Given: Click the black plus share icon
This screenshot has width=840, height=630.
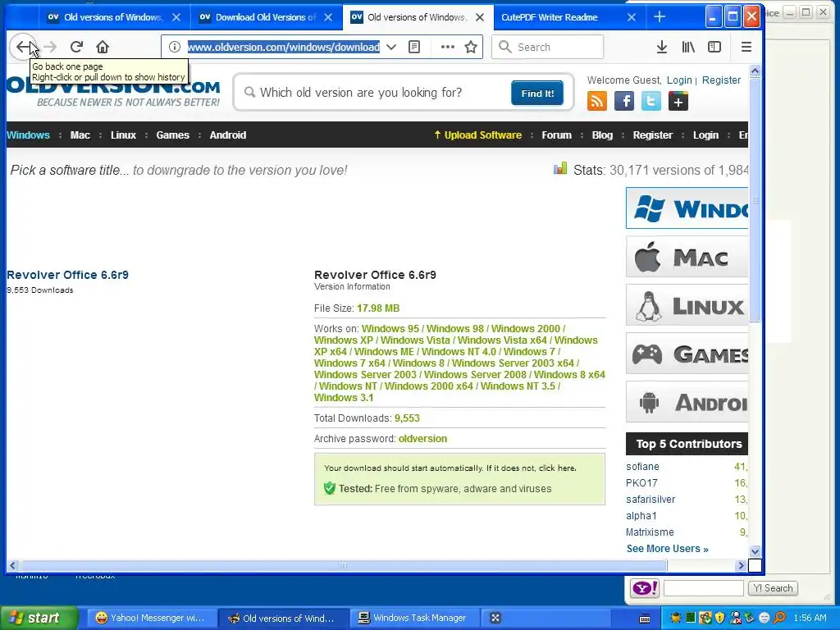Looking at the screenshot, I should click(x=678, y=101).
